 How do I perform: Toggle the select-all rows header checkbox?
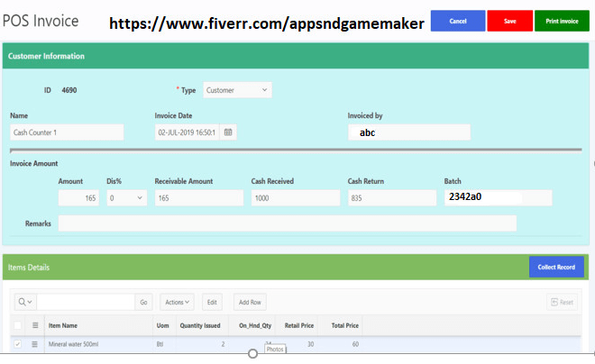click(17, 325)
